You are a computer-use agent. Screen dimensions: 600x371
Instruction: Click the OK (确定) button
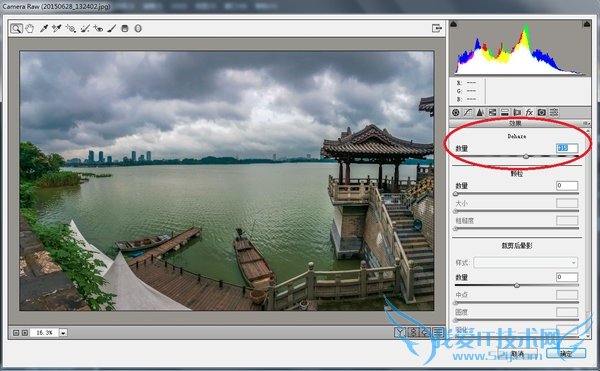(x=566, y=353)
